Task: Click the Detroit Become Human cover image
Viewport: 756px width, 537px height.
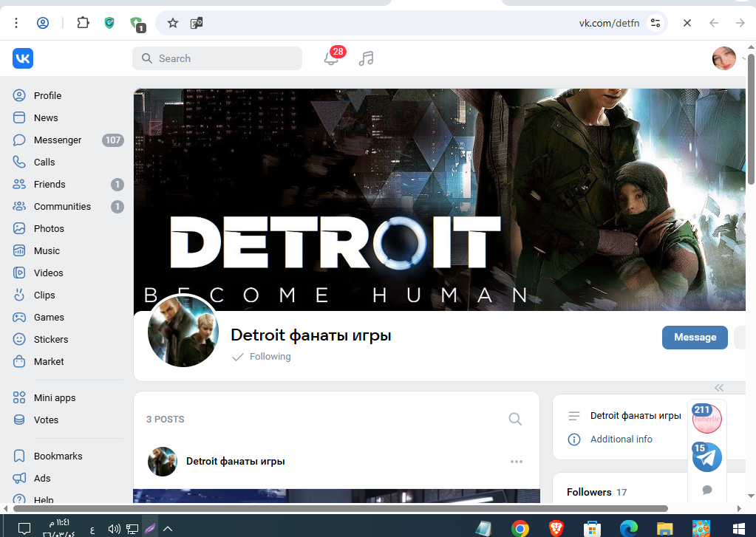Action: tap(439, 199)
